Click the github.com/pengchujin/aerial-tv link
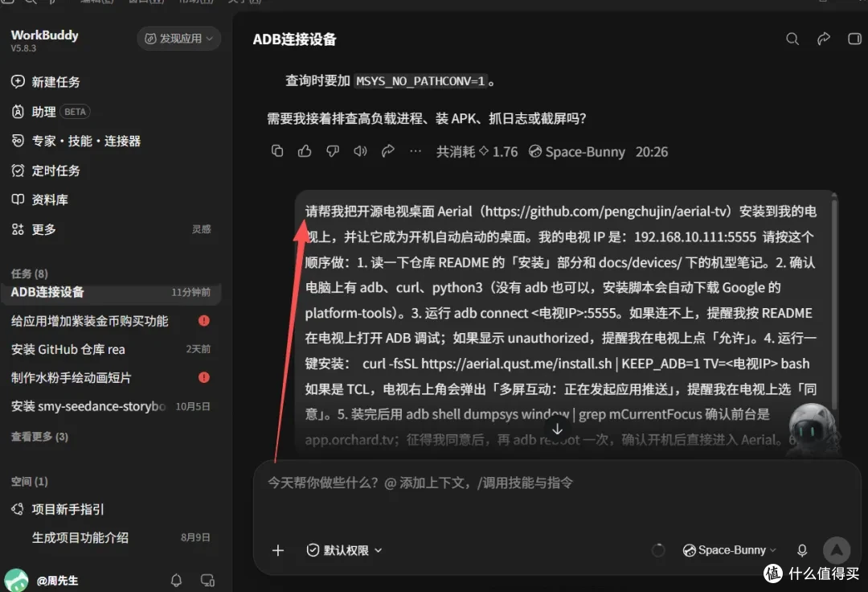 coord(608,212)
